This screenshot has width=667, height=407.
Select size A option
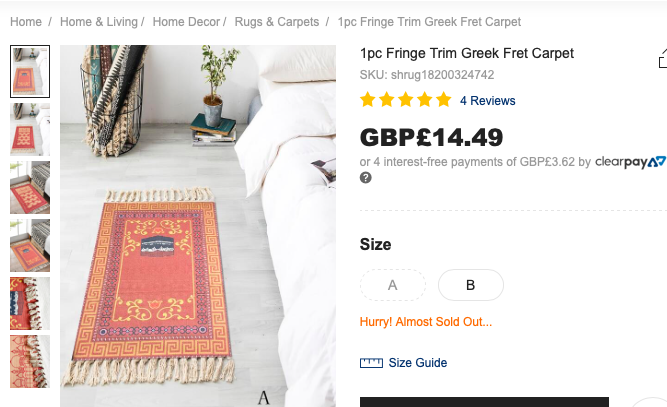click(393, 285)
